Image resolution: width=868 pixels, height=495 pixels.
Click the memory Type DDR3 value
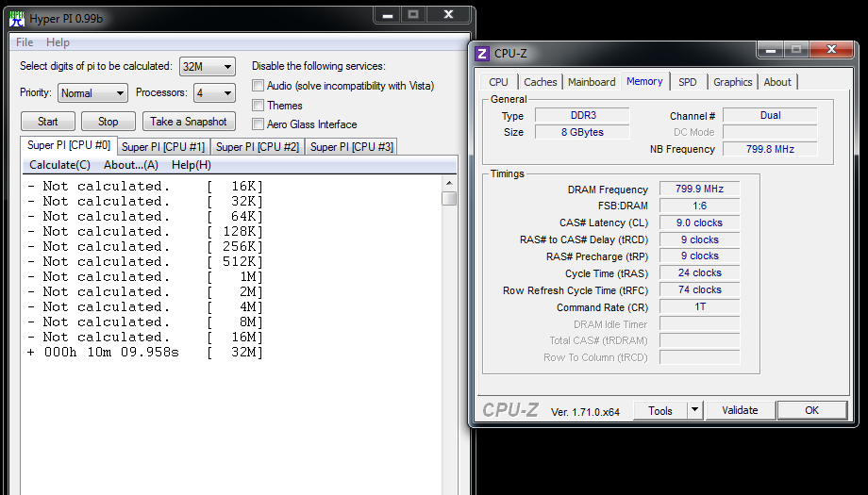pos(582,115)
